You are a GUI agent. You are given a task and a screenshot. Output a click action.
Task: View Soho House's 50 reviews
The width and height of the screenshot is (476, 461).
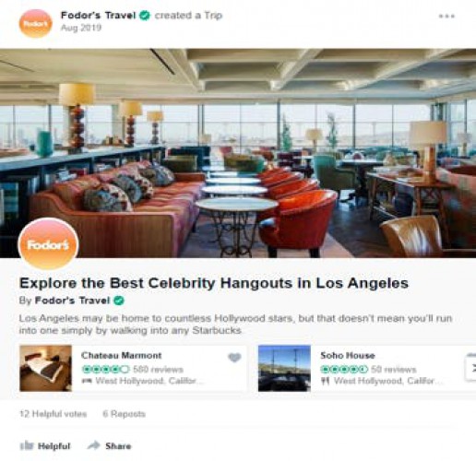394,369
